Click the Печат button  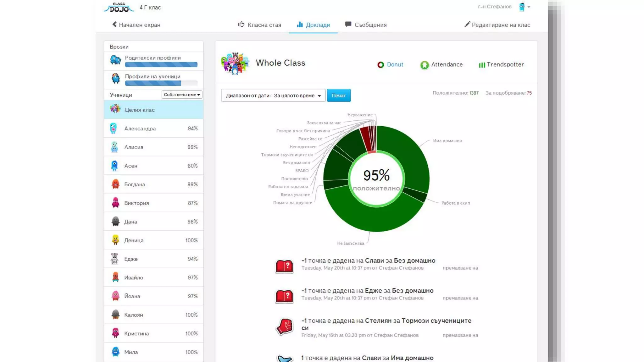point(339,96)
